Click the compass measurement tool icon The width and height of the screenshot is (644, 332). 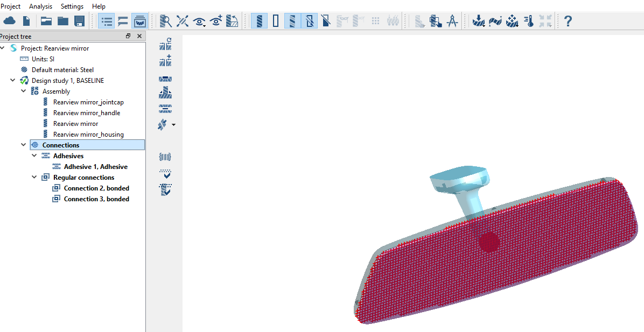coord(452,22)
